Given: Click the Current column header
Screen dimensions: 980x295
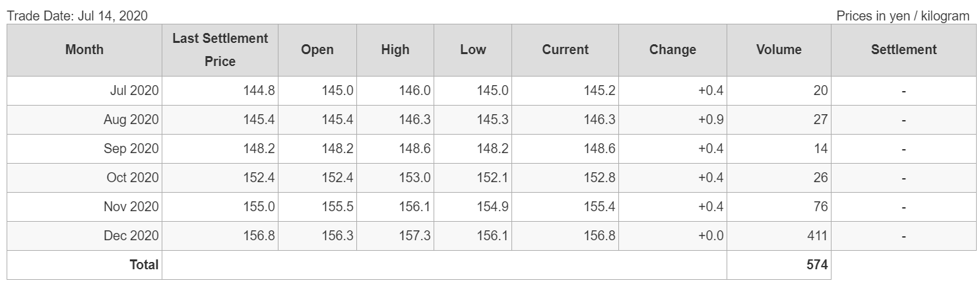Looking at the screenshot, I should point(565,49).
